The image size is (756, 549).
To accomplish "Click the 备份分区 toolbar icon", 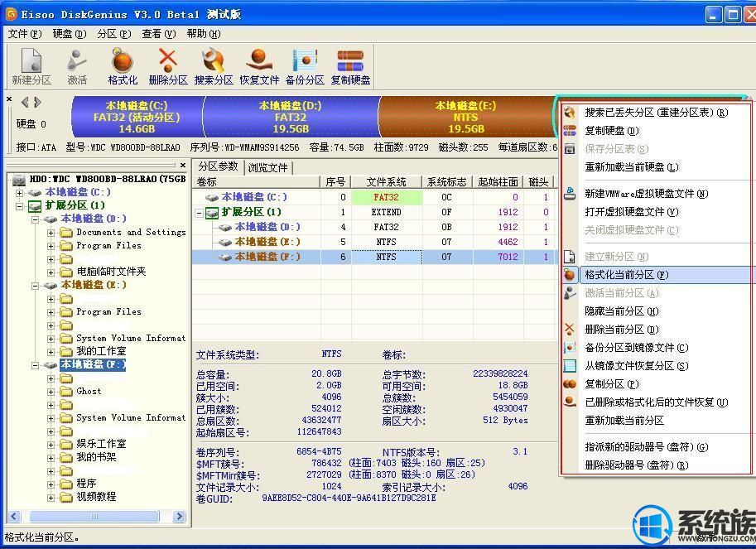I will coord(305,66).
